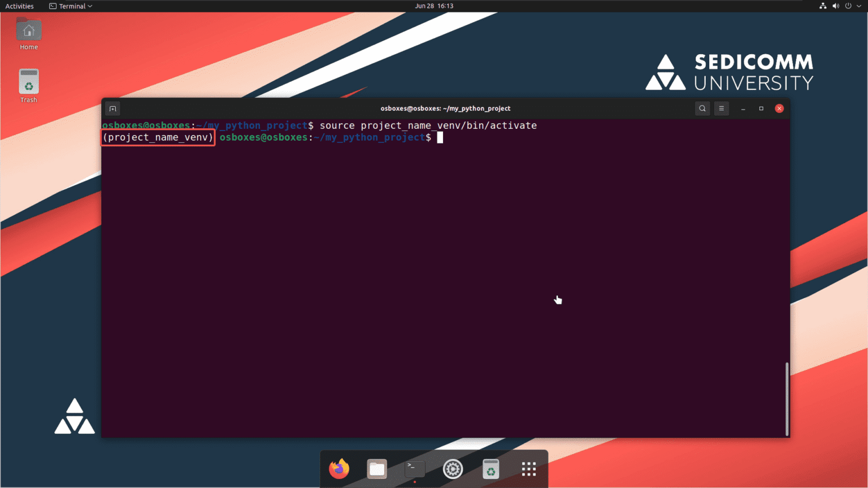This screenshot has height=488, width=868.
Task: Open Settings gear in the dock
Action: tap(453, 469)
